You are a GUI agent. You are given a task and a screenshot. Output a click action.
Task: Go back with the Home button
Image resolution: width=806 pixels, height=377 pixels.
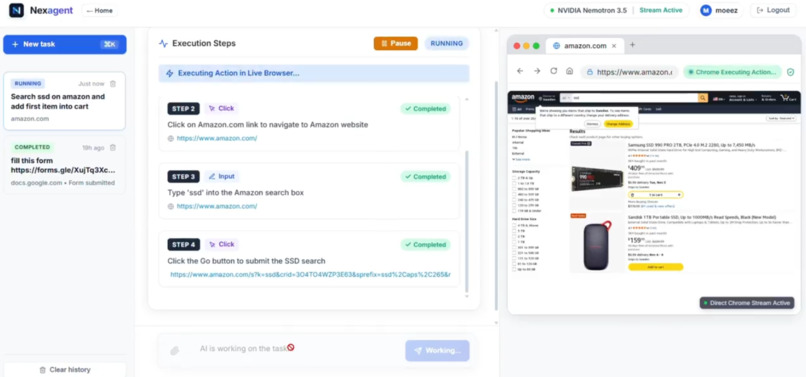coord(100,10)
